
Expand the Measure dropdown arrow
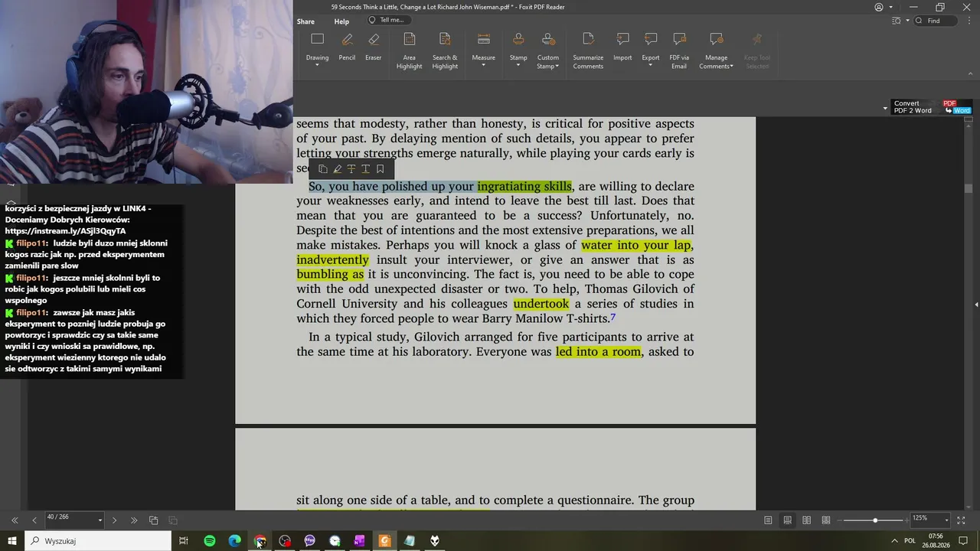pyautogui.click(x=483, y=65)
